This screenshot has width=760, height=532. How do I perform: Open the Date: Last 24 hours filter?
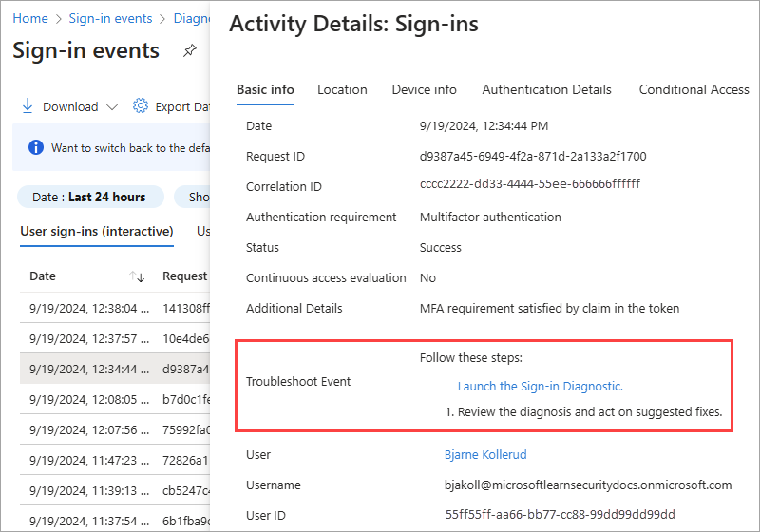tap(89, 197)
